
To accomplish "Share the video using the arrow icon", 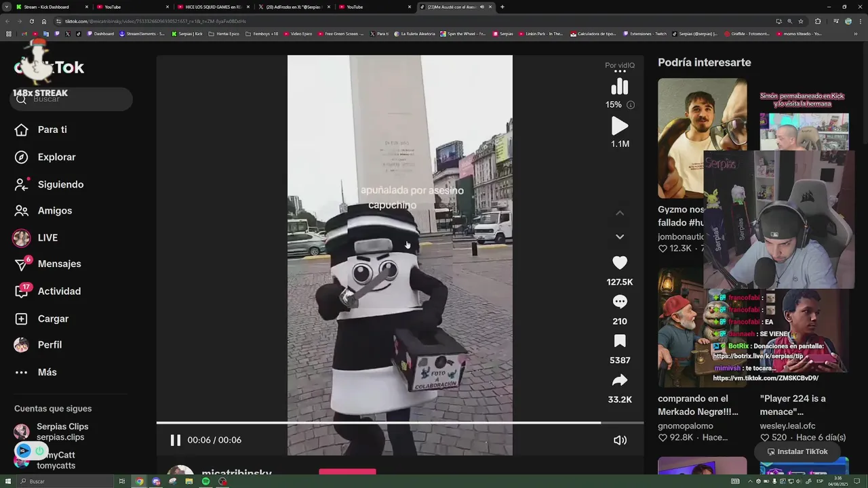I will (620, 380).
